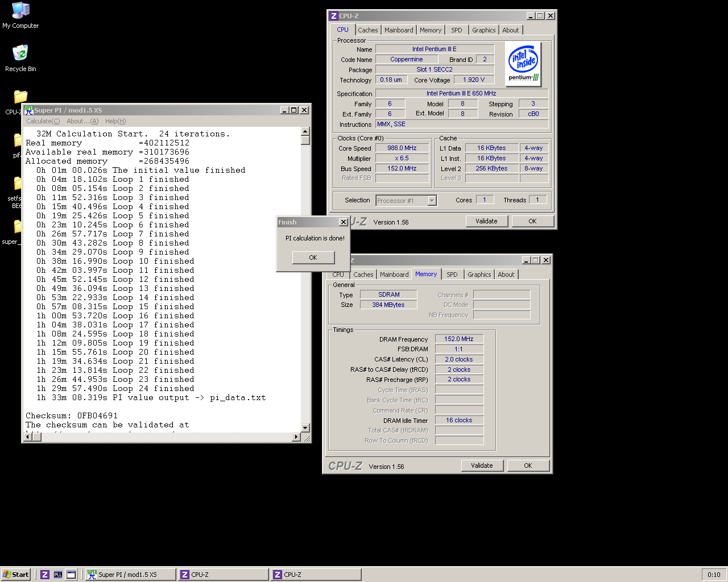Viewport: 728px width, 582px height.
Task: Click CPU-Z quick launch icon in taskbar
Action: (x=45, y=575)
